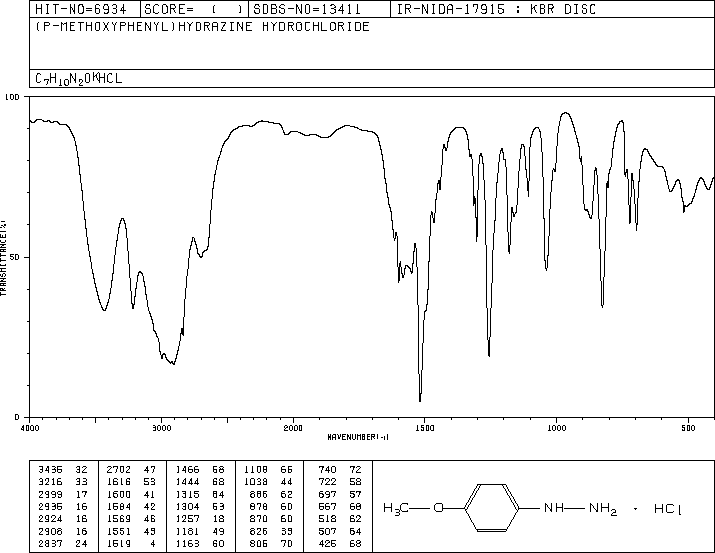The image size is (715, 553).
Task: Click the WAVENUMBER axis title
Action: coord(358,437)
